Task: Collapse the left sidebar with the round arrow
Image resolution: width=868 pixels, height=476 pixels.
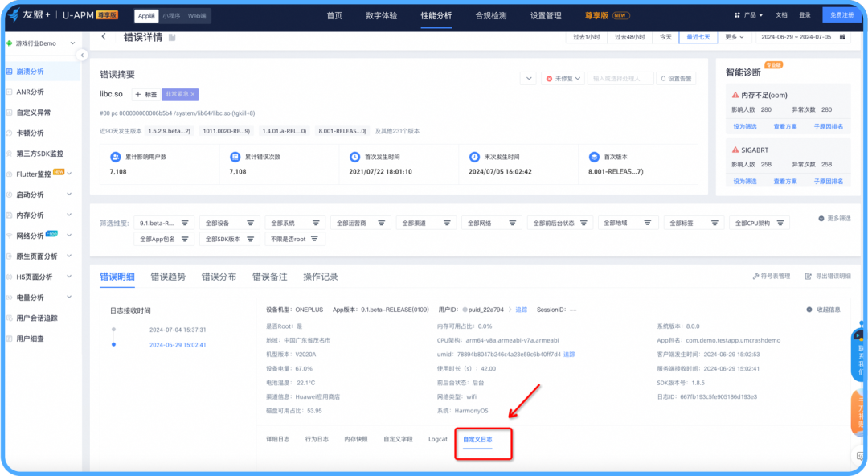Action: [82, 55]
